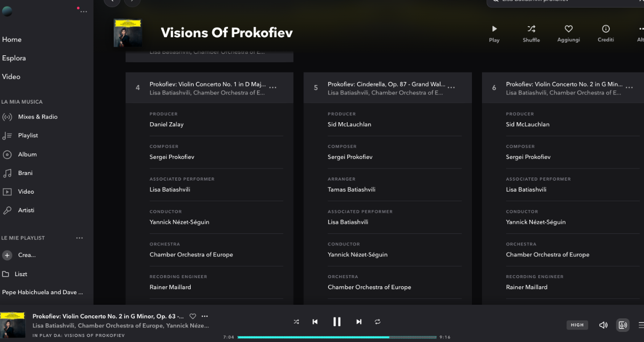
Task: Open the options menu for track 5
Action: click(451, 88)
